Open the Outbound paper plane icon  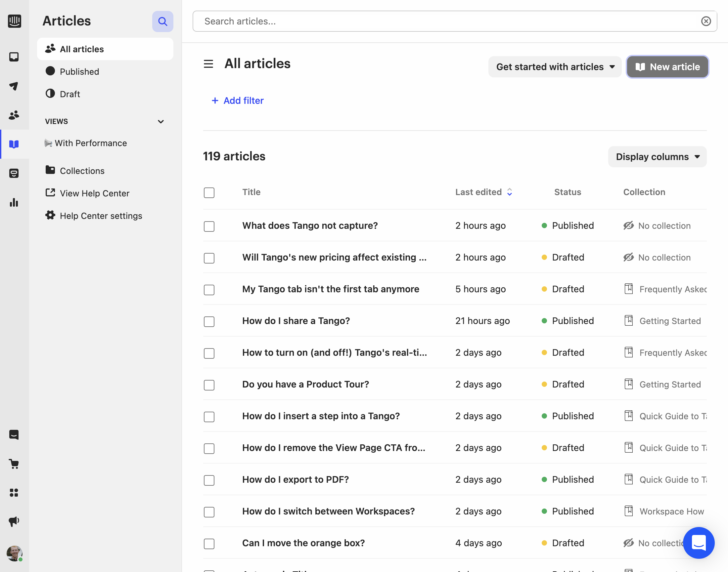click(x=14, y=86)
